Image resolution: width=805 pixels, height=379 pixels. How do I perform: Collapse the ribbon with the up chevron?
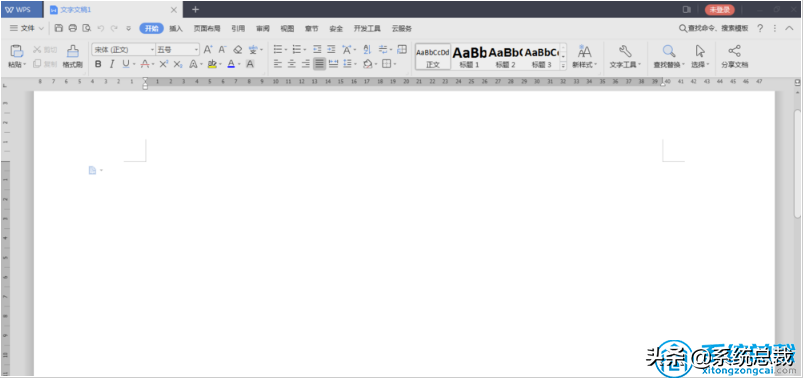click(790, 28)
